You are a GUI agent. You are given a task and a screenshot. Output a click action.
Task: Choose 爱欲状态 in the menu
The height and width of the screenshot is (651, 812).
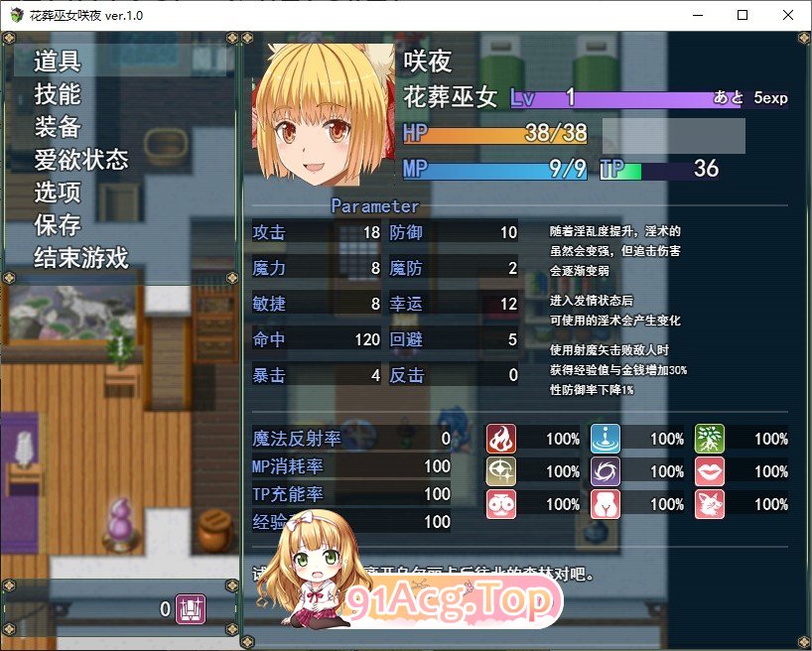click(81, 160)
